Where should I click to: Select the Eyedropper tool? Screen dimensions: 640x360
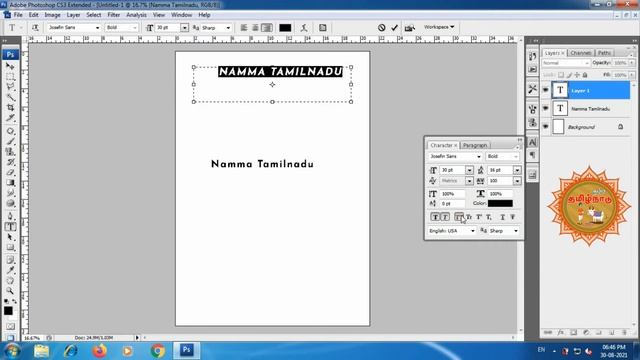pos(10,270)
